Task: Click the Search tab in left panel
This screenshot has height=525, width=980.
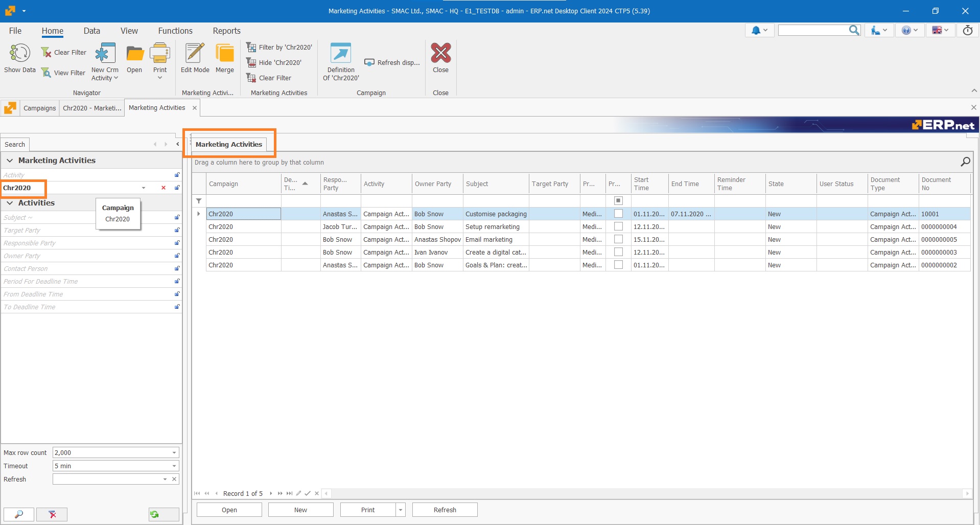Action: (x=15, y=144)
